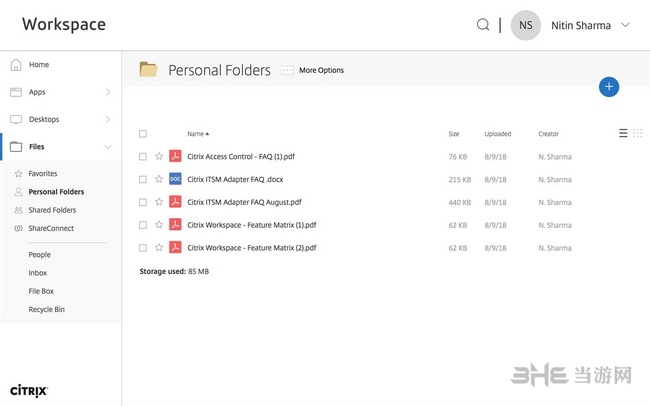Viewport: 650px width, 406px height.
Task: Check Citrix ITSM Adapter FAQ August.pdf checkbox
Action: tap(143, 202)
